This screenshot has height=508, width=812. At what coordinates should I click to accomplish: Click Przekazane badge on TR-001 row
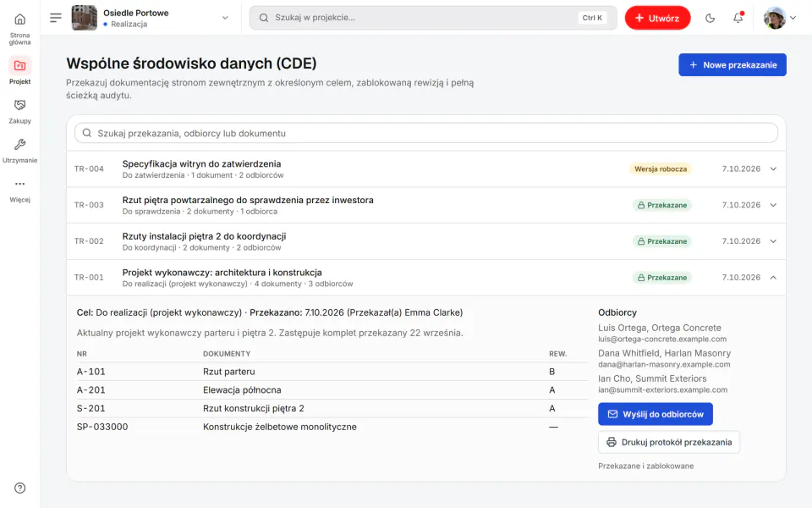click(x=661, y=278)
